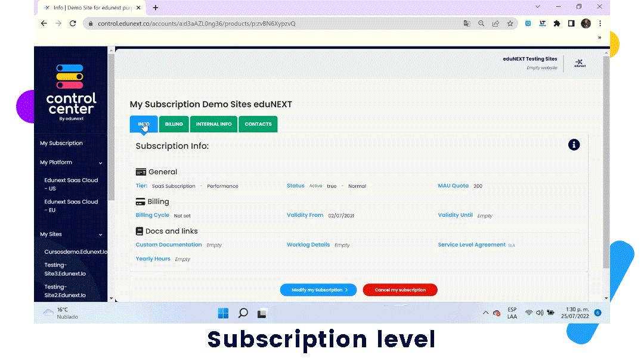Screen dimensions: 644x358
Task: Collapse the My Platform section chevron
Action: click(x=100, y=163)
